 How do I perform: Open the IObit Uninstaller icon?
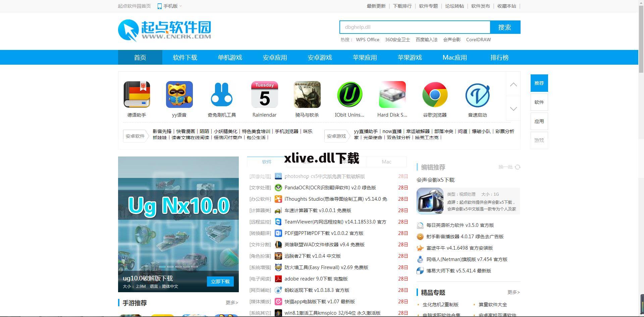350,94
